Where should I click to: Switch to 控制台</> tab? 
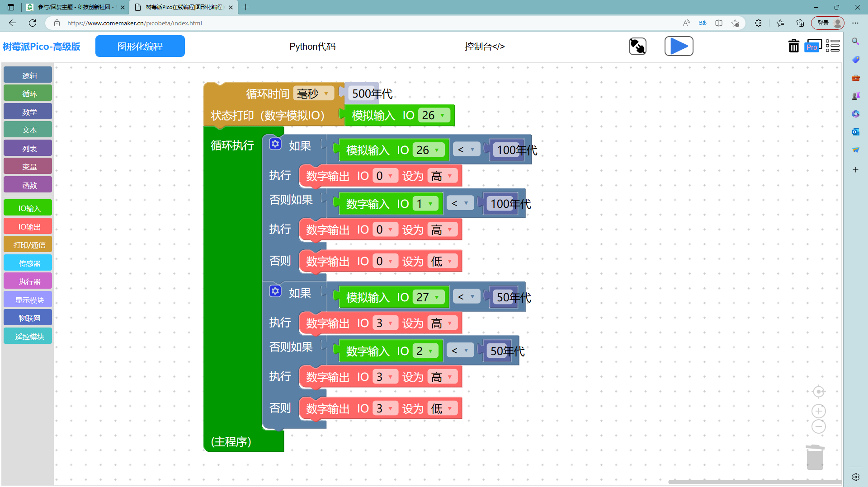[485, 47]
